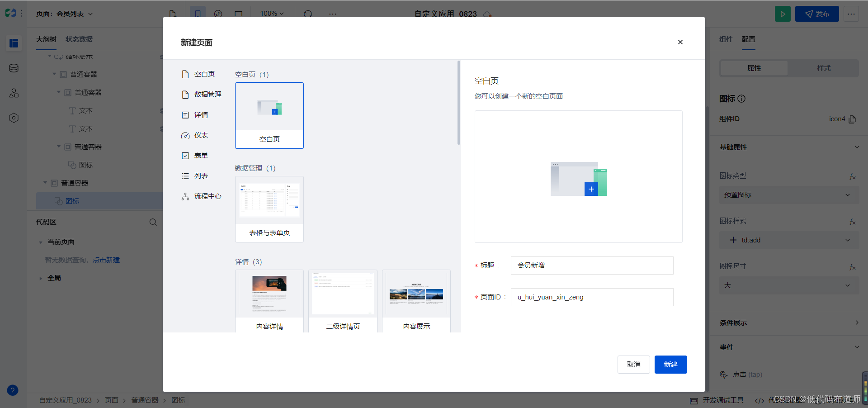Click the toolbar ellipsis icon
Image resolution: width=868 pixels, height=408 pixels.
(333, 14)
